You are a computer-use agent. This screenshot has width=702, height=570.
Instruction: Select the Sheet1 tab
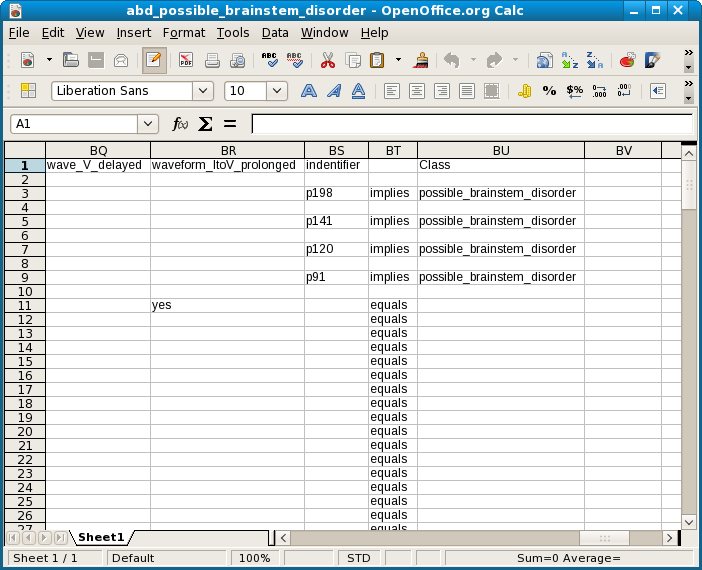point(100,537)
